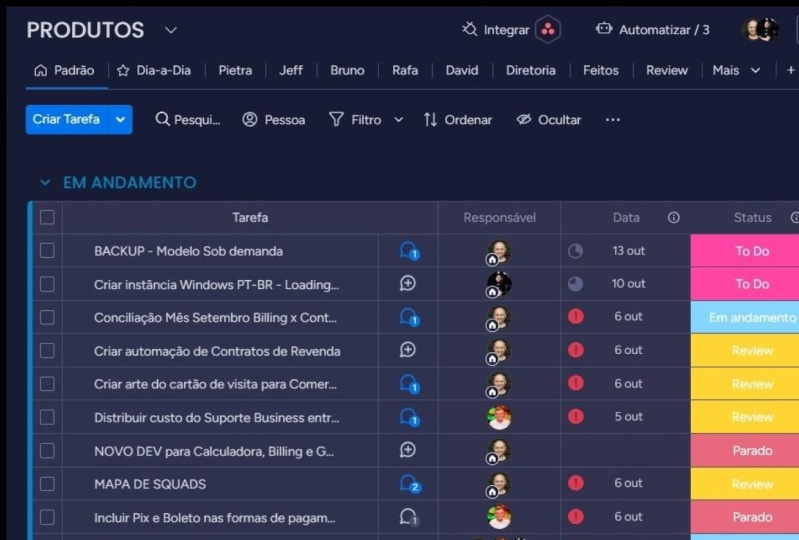Screen dimensions: 799x540
Task: Click overdue alert icon for Conciliação row
Action: pyautogui.click(x=575, y=316)
